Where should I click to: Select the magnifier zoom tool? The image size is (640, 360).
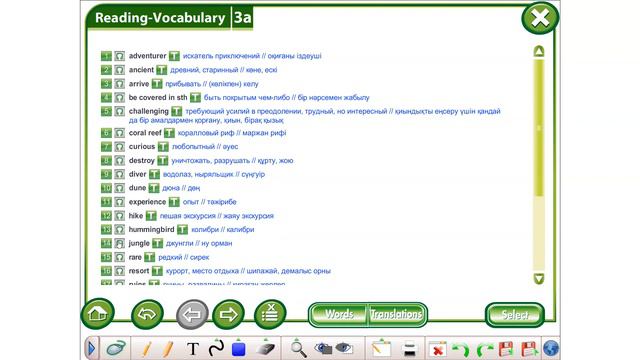(x=298, y=349)
